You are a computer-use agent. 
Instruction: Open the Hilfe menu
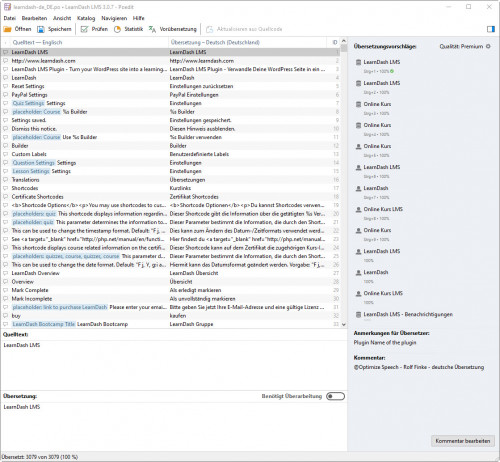[138, 18]
